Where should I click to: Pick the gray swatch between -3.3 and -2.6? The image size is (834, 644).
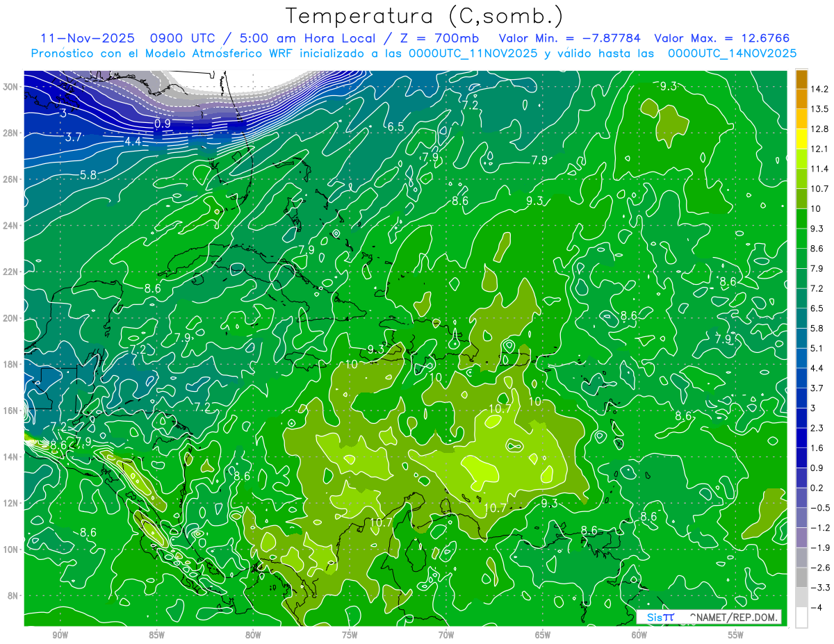(801, 578)
